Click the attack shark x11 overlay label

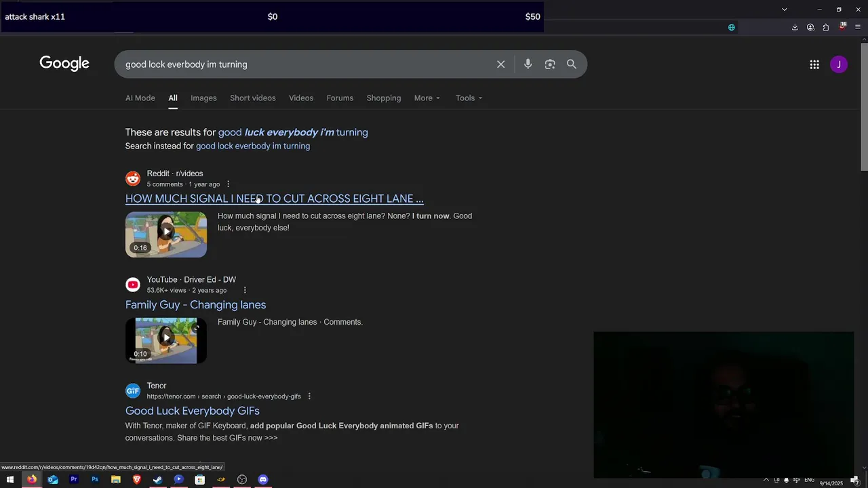point(35,17)
